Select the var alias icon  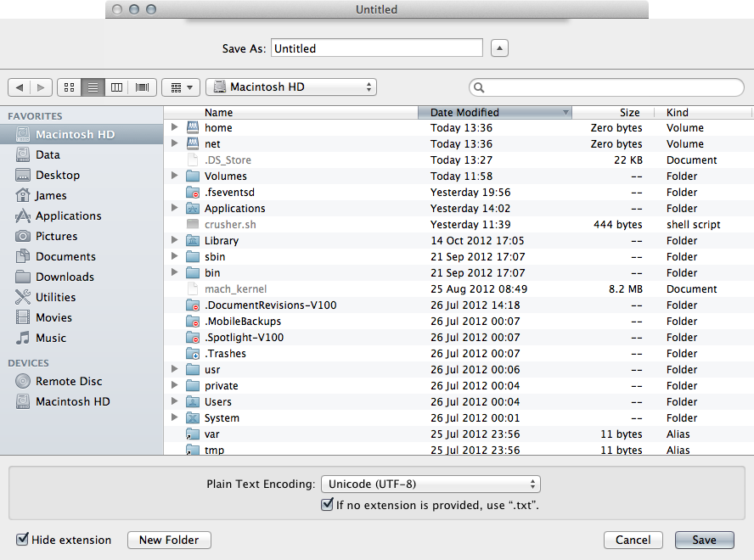(193, 434)
